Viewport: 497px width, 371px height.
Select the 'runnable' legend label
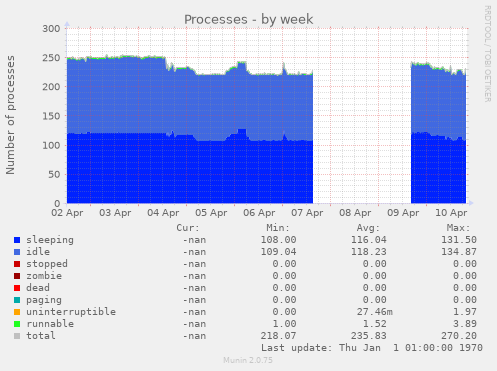point(50,324)
